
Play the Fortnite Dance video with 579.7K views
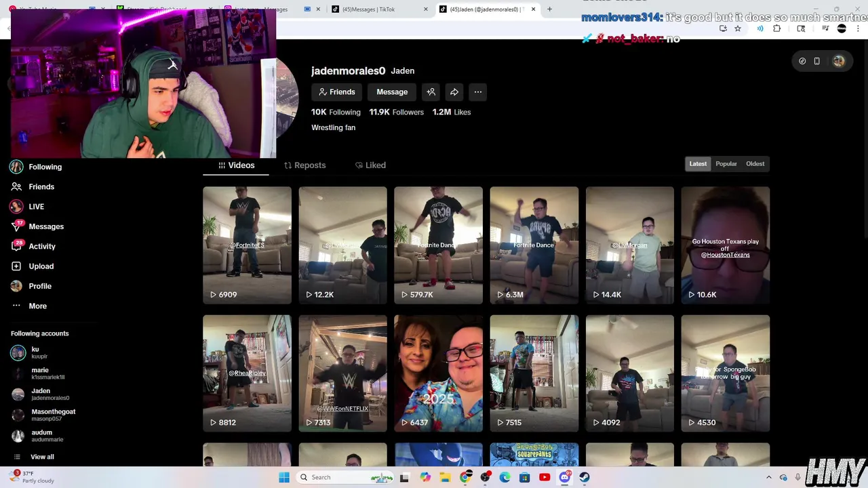point(439,245)
